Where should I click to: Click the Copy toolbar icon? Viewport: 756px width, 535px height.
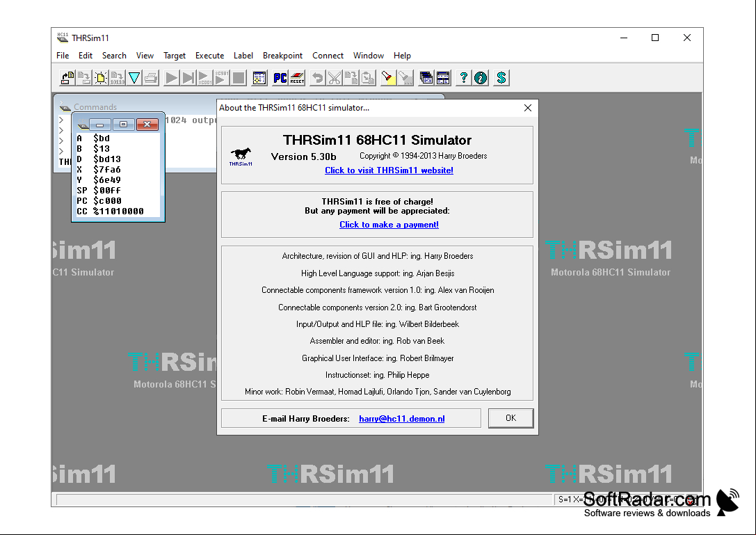point(351,78)
